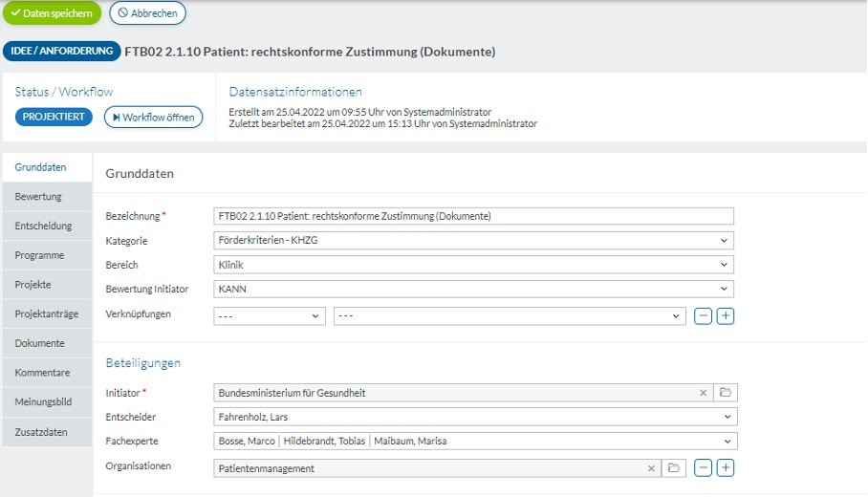This screenshot has height=497, width=868.
Task: Open the first Verknüpfungen type dropdown
Action: click(x=270, y=316)
